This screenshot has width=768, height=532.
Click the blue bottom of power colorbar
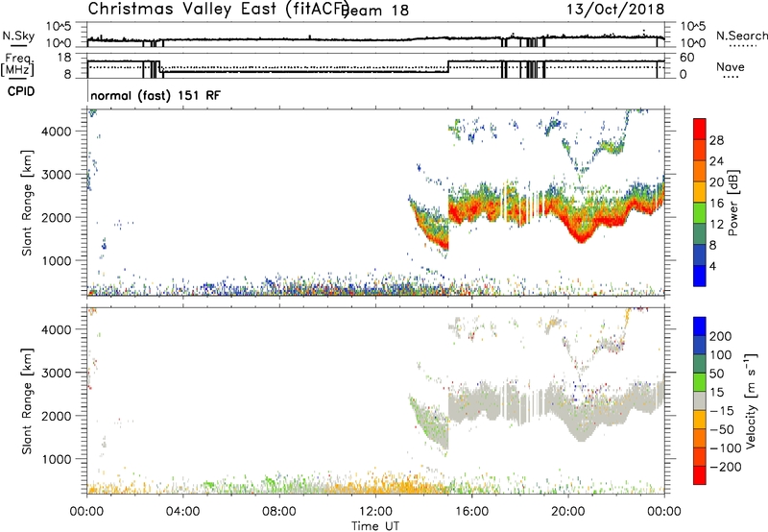click(x=700, y=276)
